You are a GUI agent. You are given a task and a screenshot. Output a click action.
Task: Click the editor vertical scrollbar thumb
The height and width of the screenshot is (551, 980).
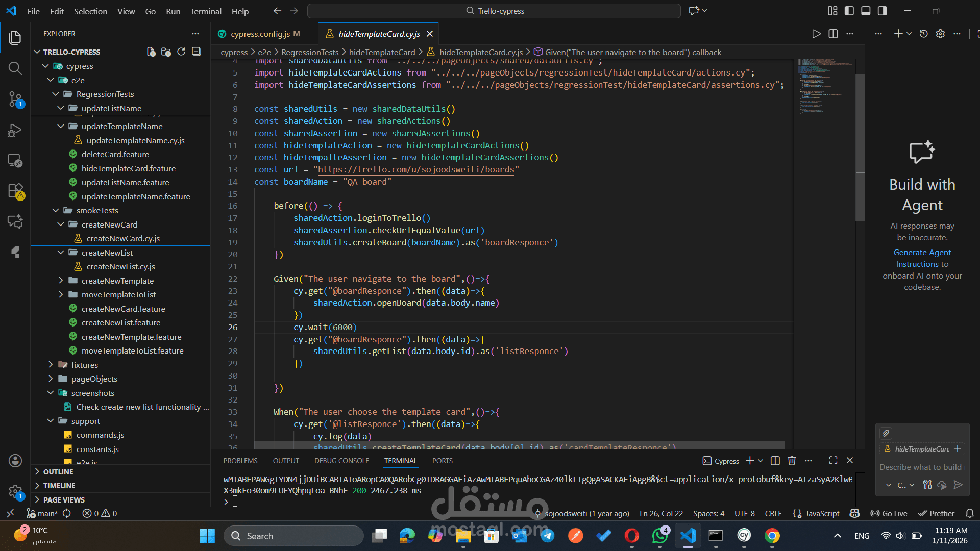coord(860,148)
